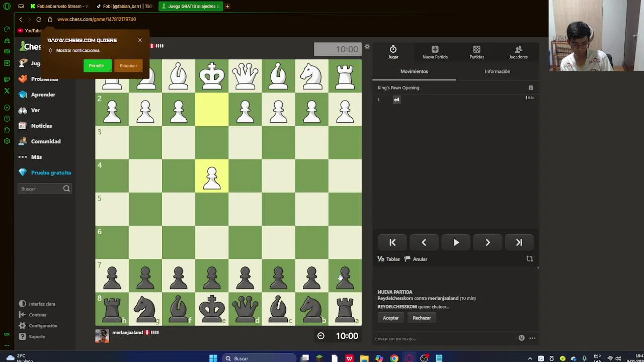Open the Jugar tab with stopwatch icon
Screen dimensions: 644x362
tap(393, 52)
